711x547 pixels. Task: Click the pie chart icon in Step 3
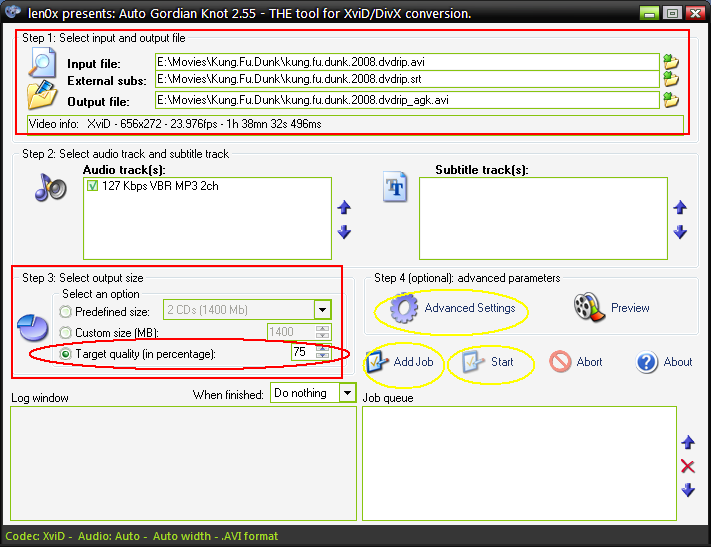coord(33,327)
